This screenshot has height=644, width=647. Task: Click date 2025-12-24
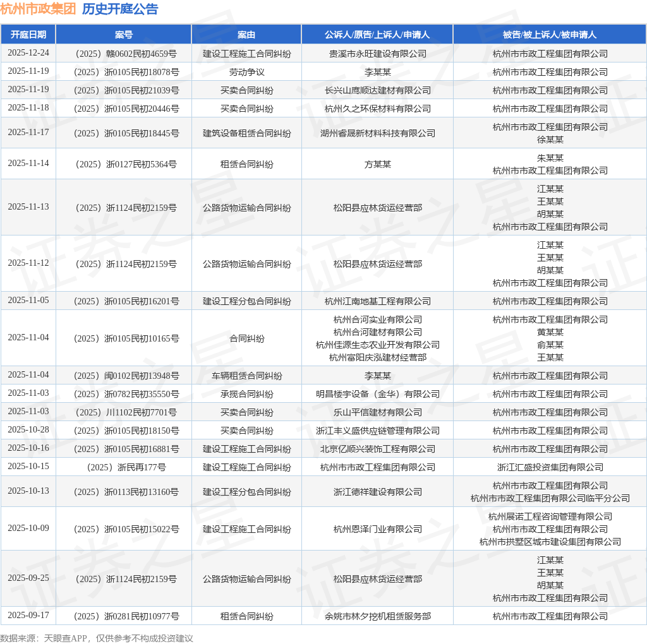pos(28,53)
